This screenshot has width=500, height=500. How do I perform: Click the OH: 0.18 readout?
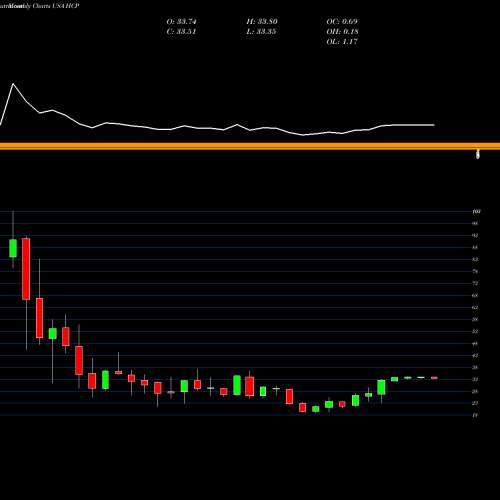point(342,32)
